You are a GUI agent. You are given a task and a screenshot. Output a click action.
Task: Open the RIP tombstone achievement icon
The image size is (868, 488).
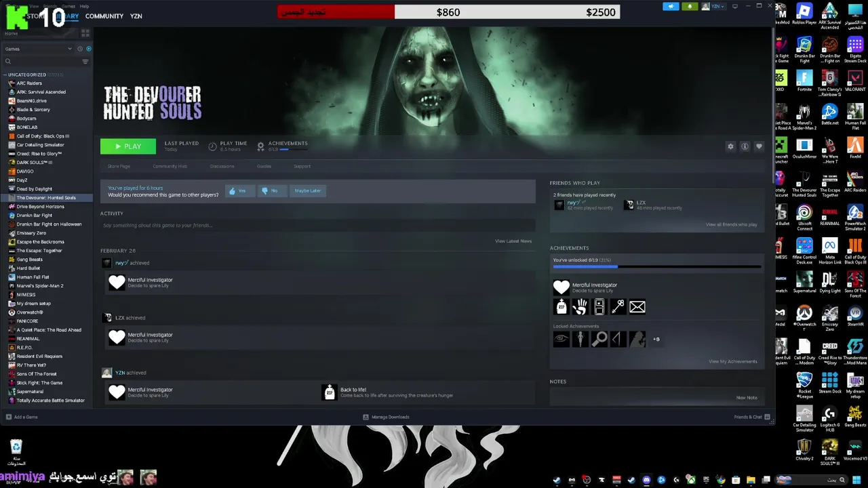(x=561, y=308)
